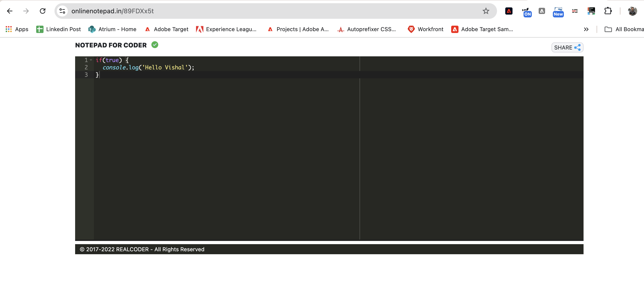Open the Apps bookmark

pos(17,29)
